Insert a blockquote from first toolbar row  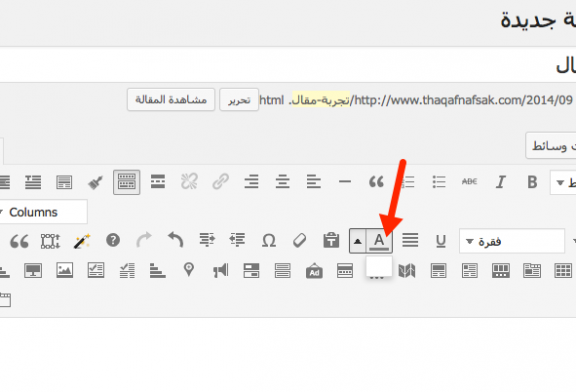(376, 181)
